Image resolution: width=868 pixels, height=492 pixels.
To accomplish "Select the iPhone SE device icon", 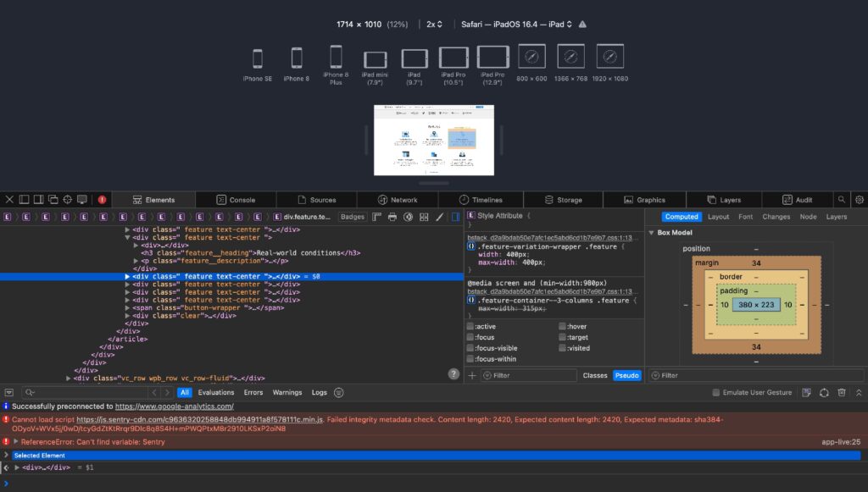I will click(258, 58).
